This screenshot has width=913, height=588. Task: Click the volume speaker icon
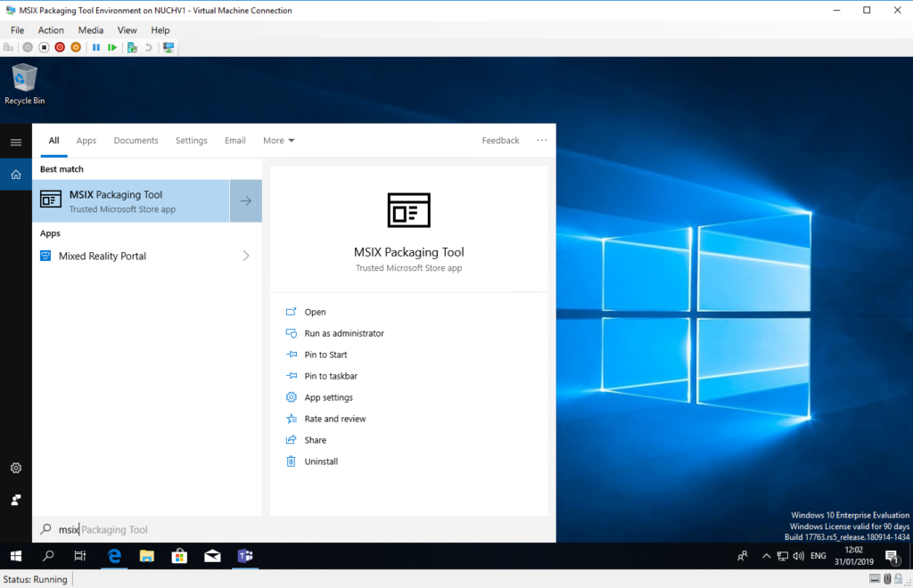[x=799, y=556]
